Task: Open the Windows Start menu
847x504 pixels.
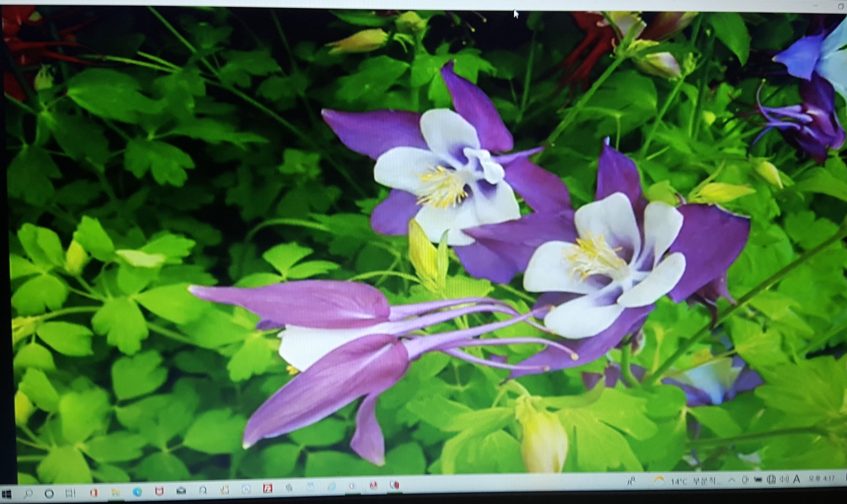Action: point(6,494)
